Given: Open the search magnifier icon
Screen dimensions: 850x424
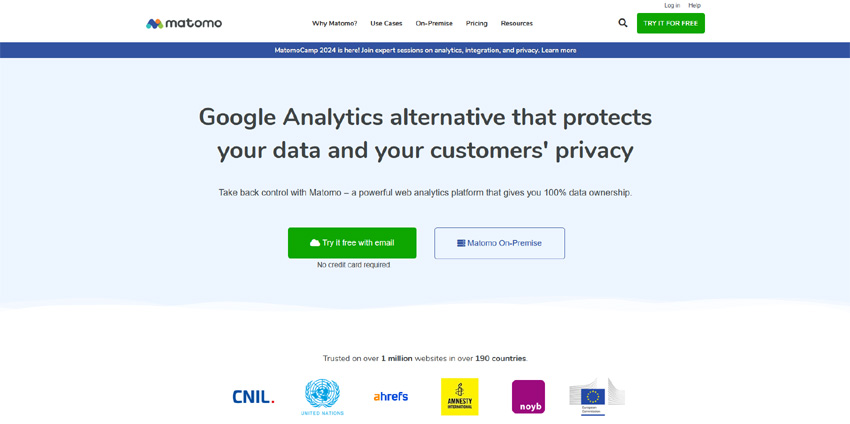Looking at the screenshot, I should (623, 23).
